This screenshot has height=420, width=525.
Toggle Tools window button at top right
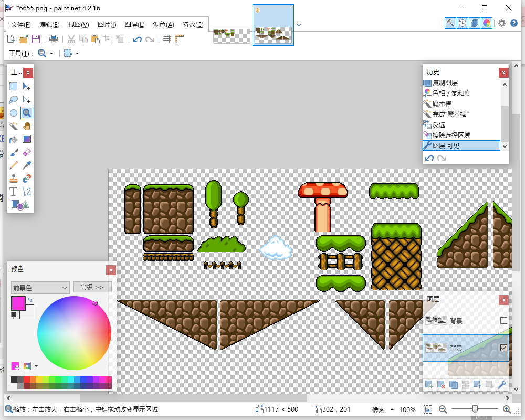point(450,23)
